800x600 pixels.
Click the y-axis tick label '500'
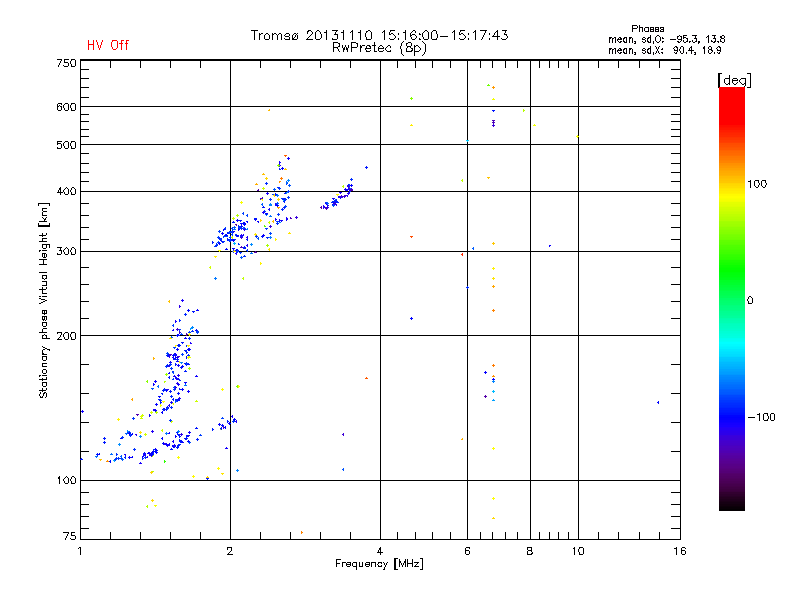coord(66,145)
